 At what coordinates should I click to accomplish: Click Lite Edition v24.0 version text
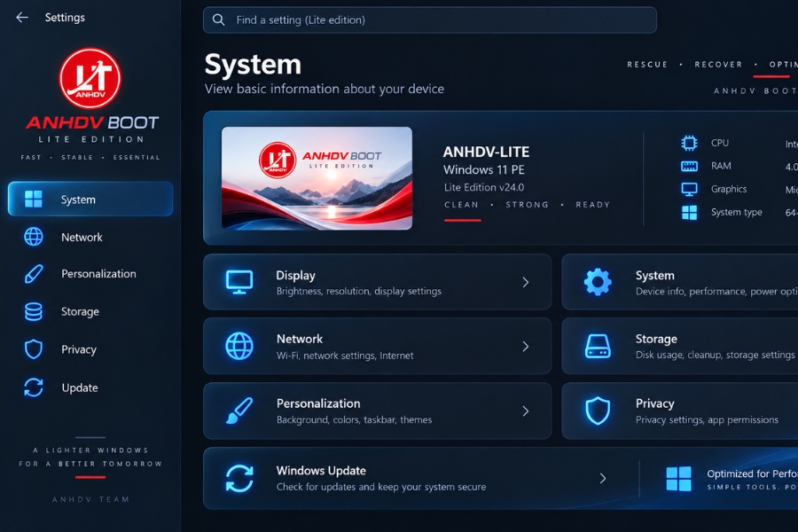click(x=483, y=187)
